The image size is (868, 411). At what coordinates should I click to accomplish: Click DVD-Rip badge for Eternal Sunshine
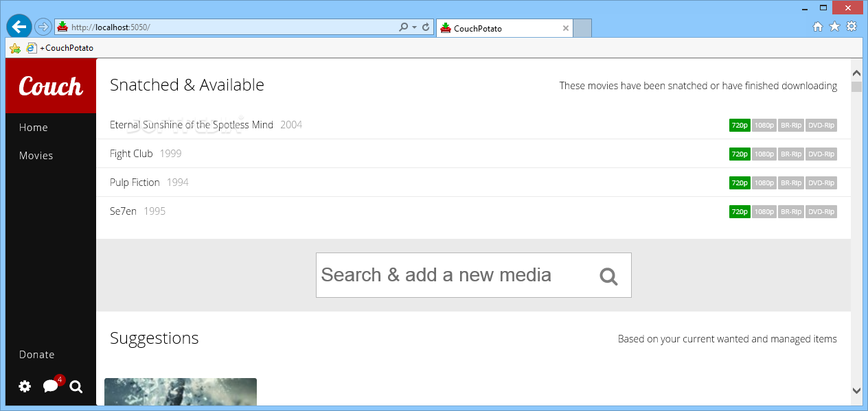[x=821, y=126]
